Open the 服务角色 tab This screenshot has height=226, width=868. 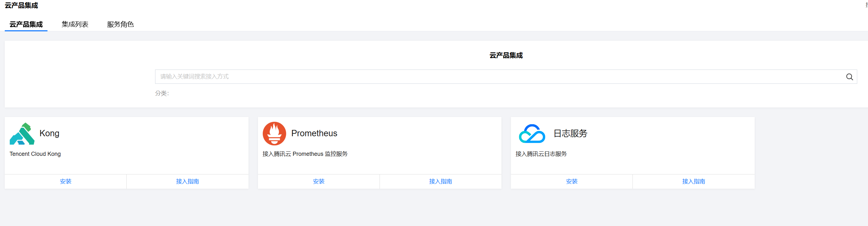(x=120, y=24)
